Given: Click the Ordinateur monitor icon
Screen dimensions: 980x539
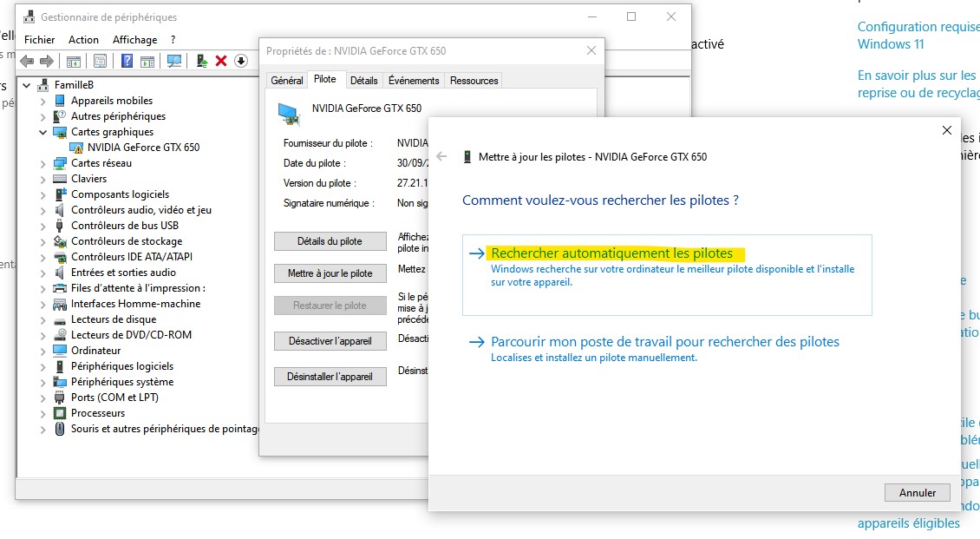Looking at the screenshot, I should point(60,351).
